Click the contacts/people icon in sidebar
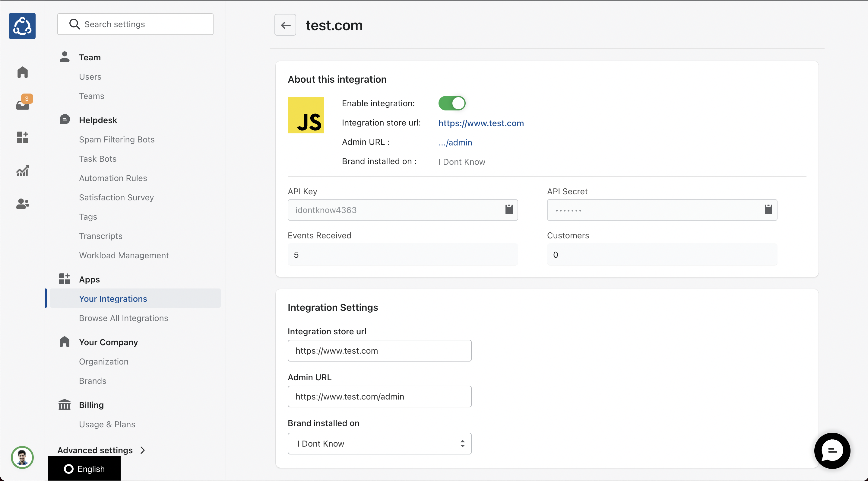The height and width of the screenshot is (481, 868). [23, 204]
